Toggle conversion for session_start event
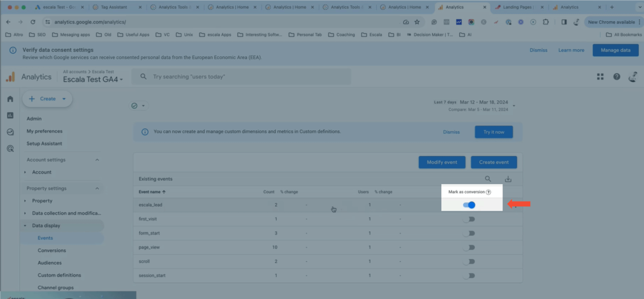This screenshot has height=299, width=644. click(469, 276)
